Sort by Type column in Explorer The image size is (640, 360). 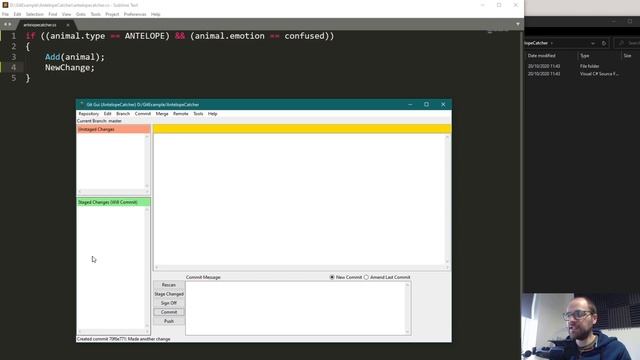(x=584, y=56)
